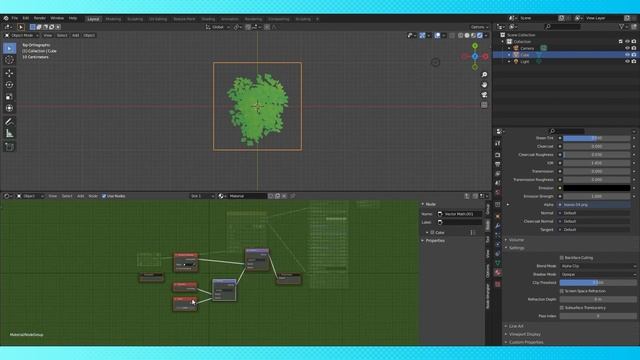Screen dimensions: 640x360
Task: Open the viewport Add menu
Action: point(76,36)
